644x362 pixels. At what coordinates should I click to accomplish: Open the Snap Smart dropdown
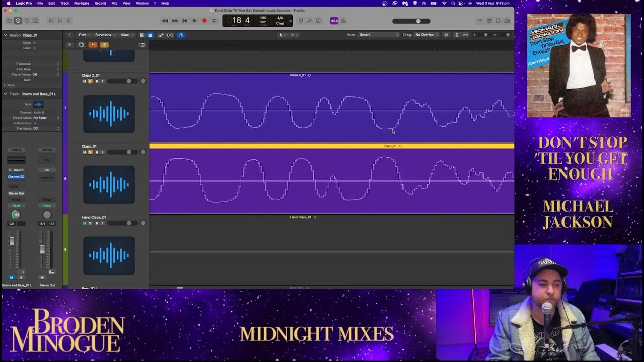click(x=379, y=35)
